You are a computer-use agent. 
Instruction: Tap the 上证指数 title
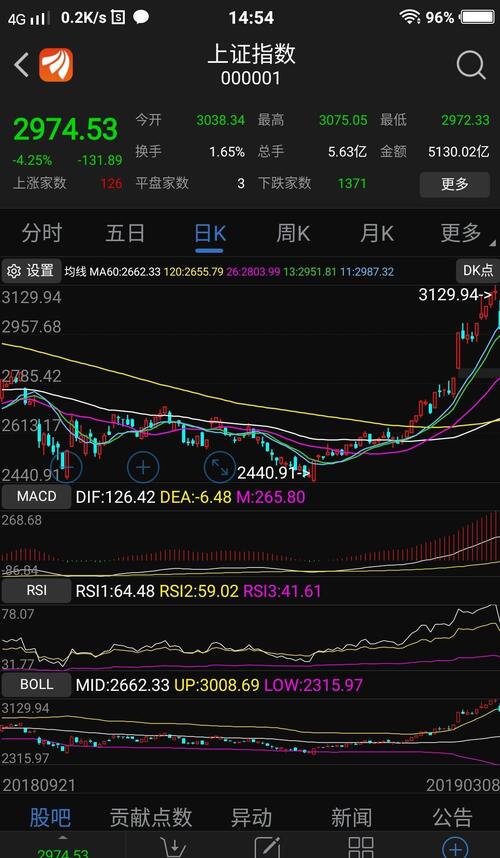251,54
